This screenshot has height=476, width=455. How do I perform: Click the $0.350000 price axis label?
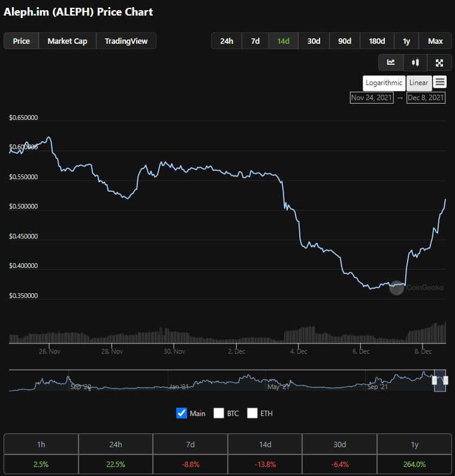coord(23,296)
